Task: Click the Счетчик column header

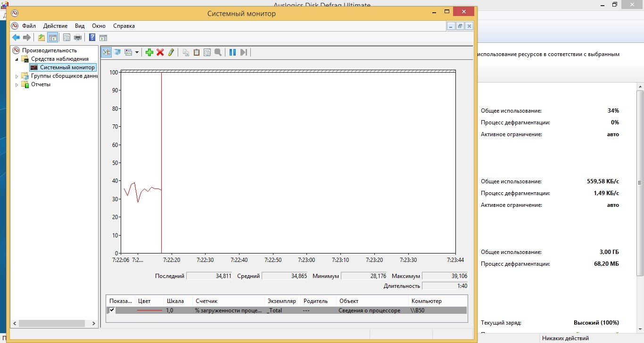Action: point(206,301)
